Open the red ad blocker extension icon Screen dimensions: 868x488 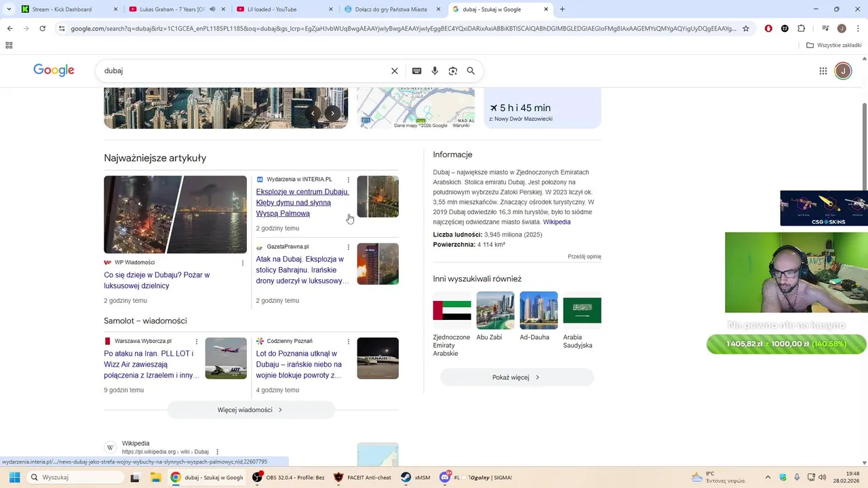pyautogui.click(x=768, y=28)
